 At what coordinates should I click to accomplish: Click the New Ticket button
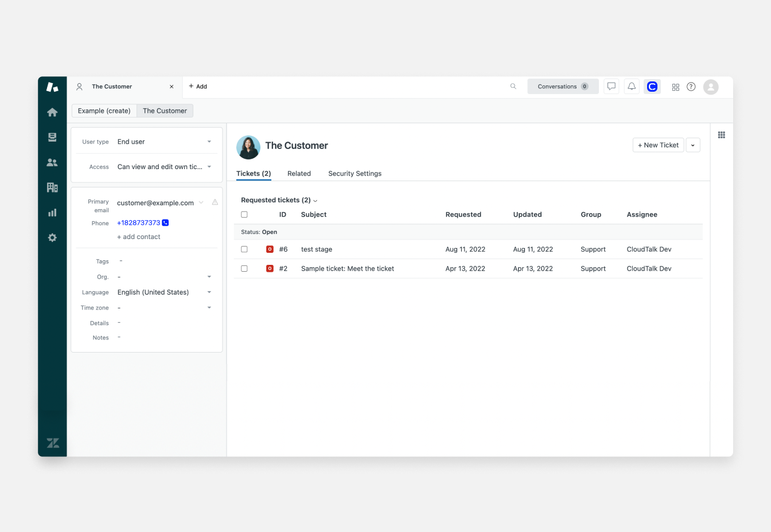(658, 145)
